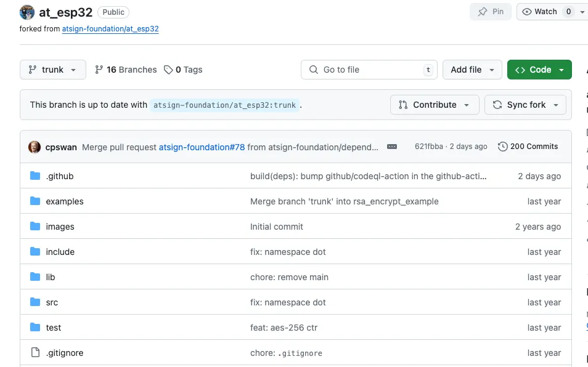The image size is (588, 367).
Task: Click the at_esp32 repository name
Action: click(65, 12)
